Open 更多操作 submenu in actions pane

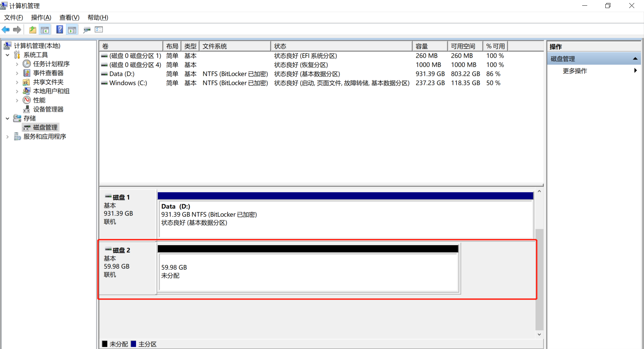(x=594, y=71)
